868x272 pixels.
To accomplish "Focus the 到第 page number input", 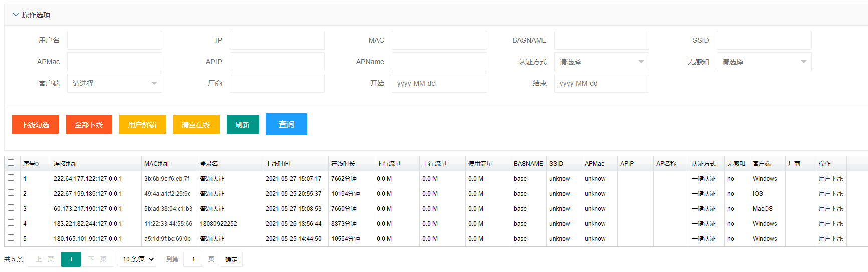I will click(193, 259).
